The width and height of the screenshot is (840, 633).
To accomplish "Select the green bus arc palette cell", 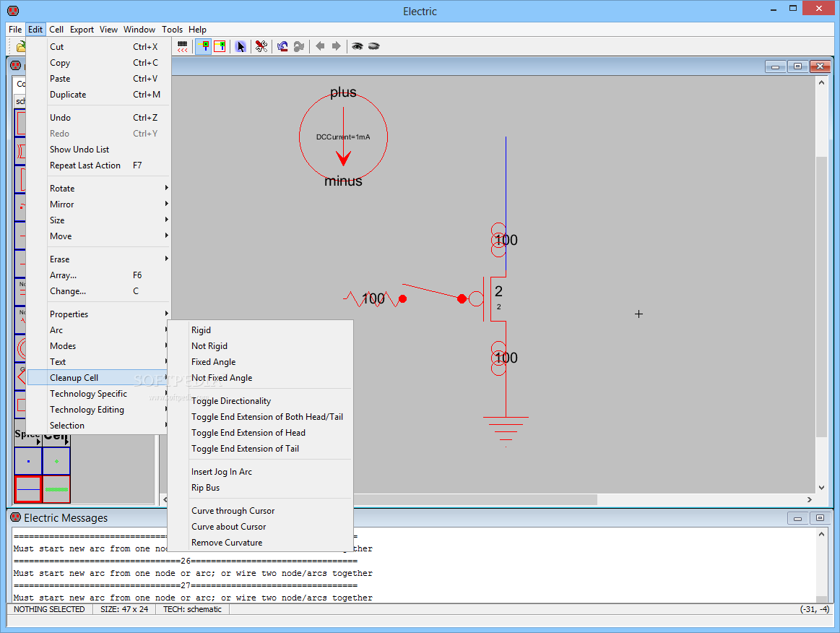I will [x=57, y=488].
